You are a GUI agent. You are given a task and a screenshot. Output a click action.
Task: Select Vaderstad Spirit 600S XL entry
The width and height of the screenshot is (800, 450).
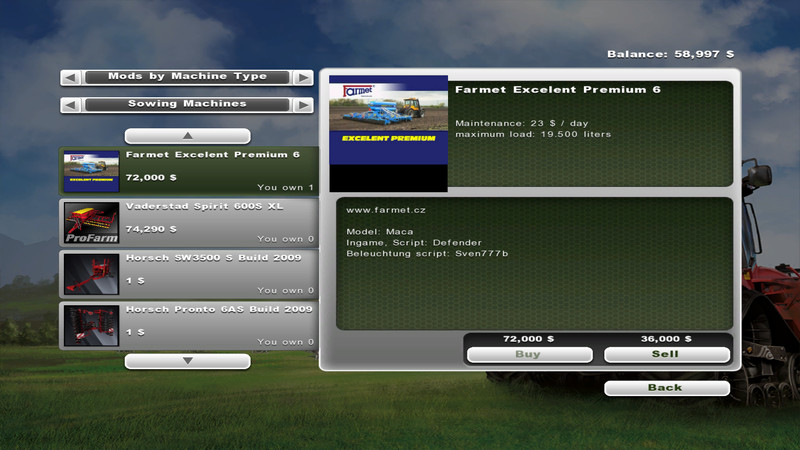coord(189,222)
